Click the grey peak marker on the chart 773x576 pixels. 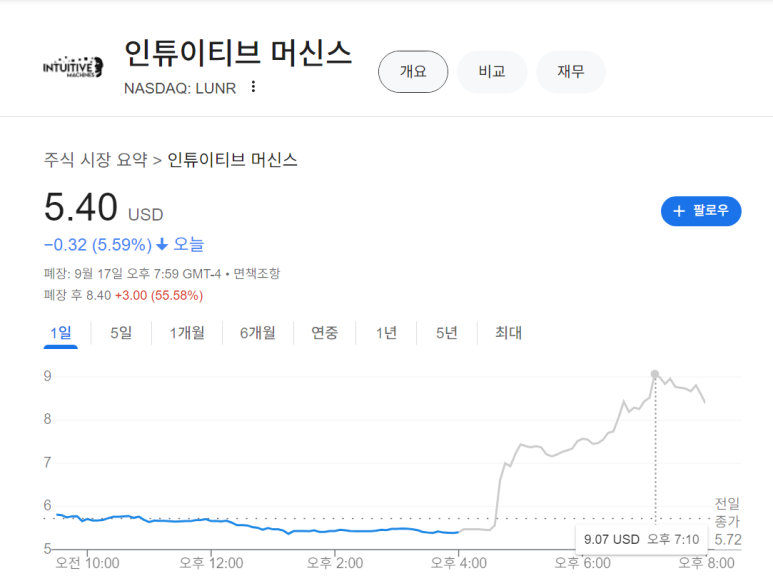[655, 374]
